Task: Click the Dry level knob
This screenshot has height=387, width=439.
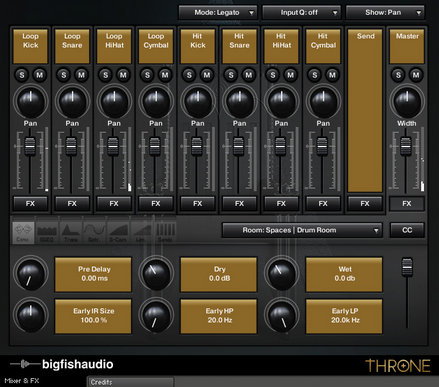Action: pyautogui.click(x=156, y=274)
